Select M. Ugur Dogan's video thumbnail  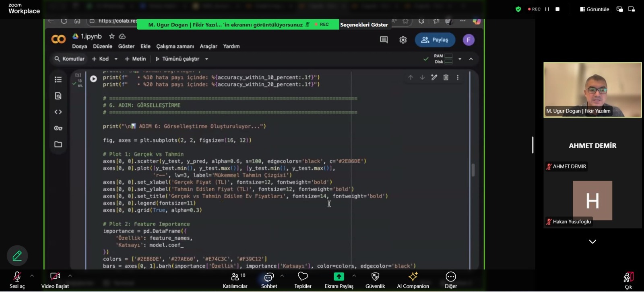pyautogui.click(x=592, y=90)
